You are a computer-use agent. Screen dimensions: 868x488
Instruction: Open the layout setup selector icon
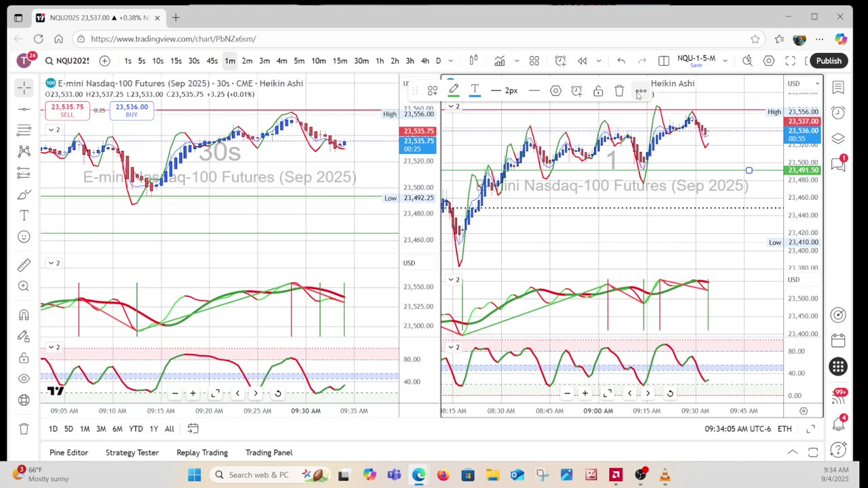click(664, 61)
